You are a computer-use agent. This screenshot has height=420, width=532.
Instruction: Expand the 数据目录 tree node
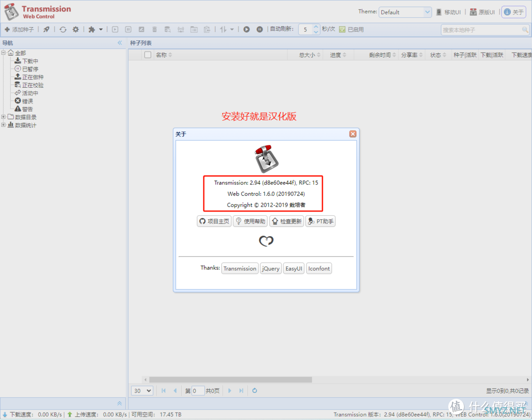click(x=3, y=117)
